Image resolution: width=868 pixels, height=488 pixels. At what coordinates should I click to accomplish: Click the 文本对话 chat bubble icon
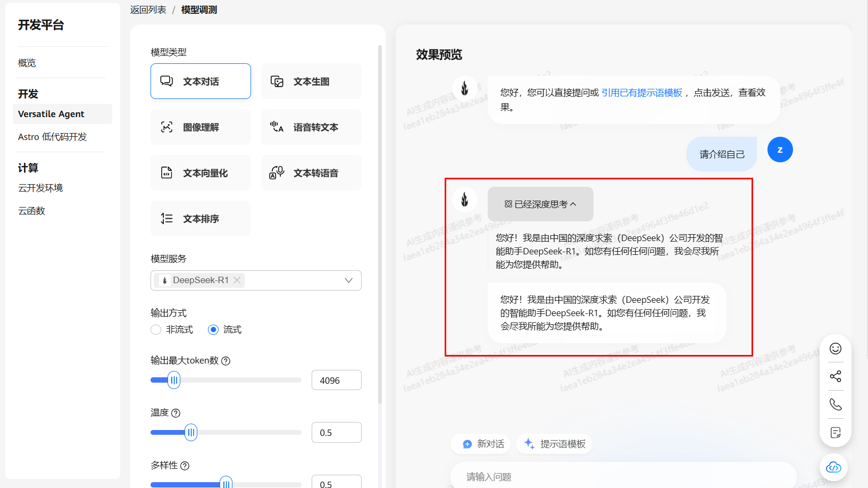click(166, 81)
